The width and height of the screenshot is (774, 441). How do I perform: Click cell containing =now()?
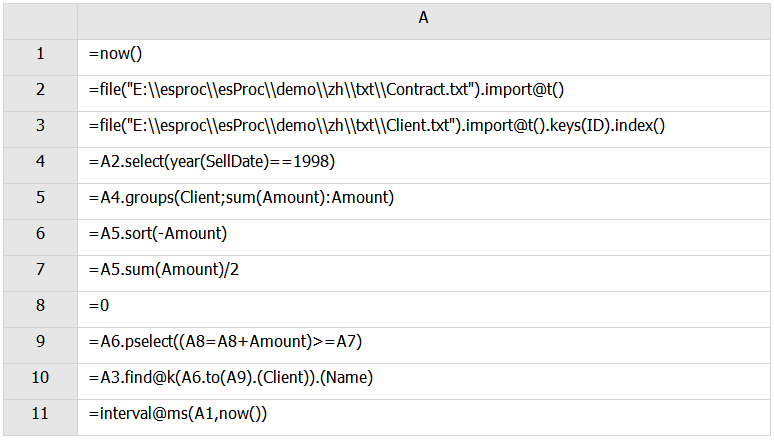[x=424, y=57]
